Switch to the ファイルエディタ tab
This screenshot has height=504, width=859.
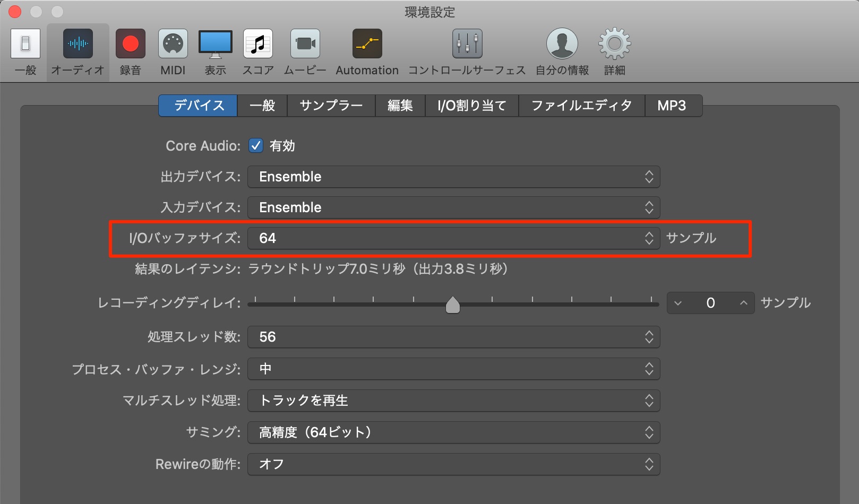tap(582, 106)
